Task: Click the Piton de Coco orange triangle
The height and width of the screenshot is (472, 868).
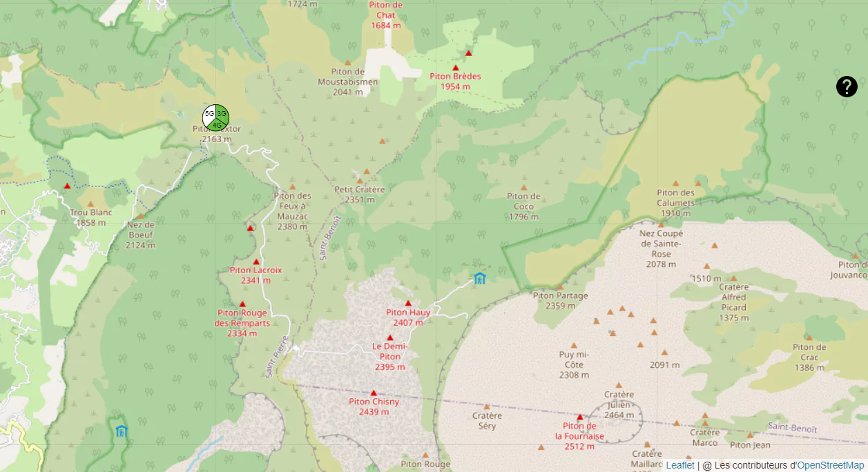Action: 523,187
